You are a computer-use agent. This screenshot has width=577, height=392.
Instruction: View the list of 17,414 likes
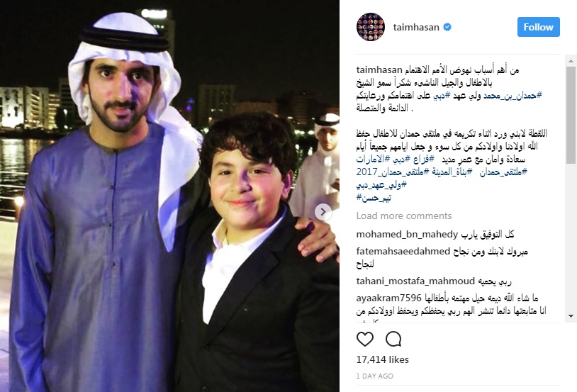tap(382, 359)
